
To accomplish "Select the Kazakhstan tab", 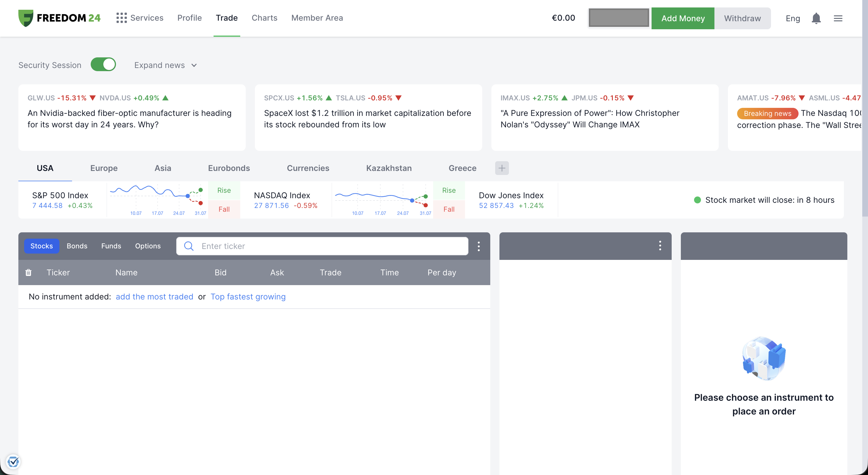I will pyautogui.click(x=389, y=168).
